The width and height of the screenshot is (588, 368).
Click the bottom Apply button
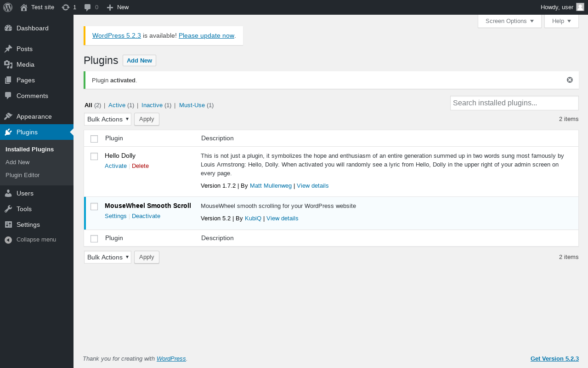147,257
